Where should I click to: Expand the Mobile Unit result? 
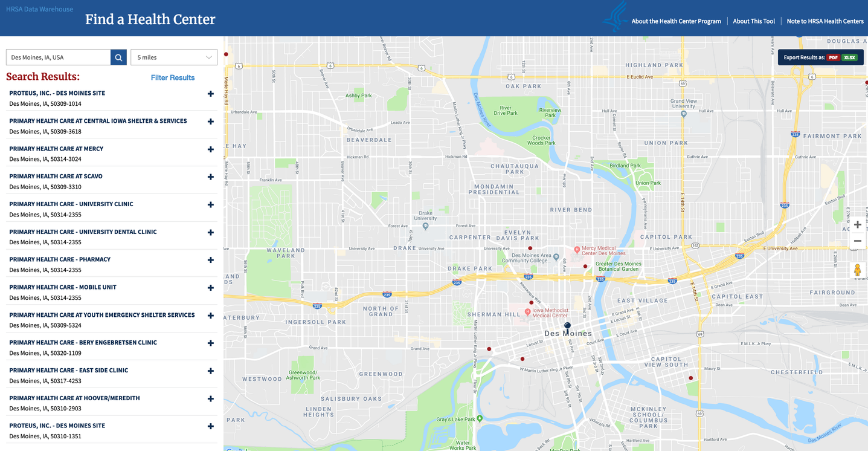[x=210, y=288]
